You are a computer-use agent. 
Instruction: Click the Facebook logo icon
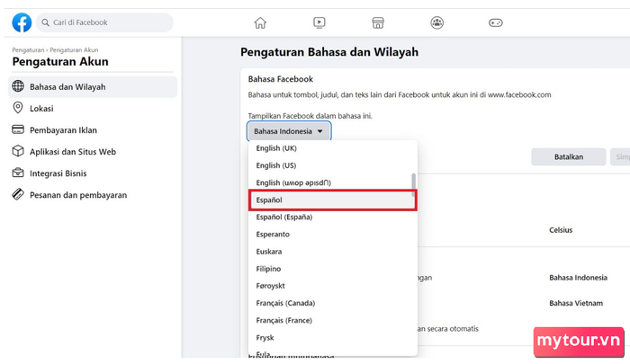pos(22,22)
